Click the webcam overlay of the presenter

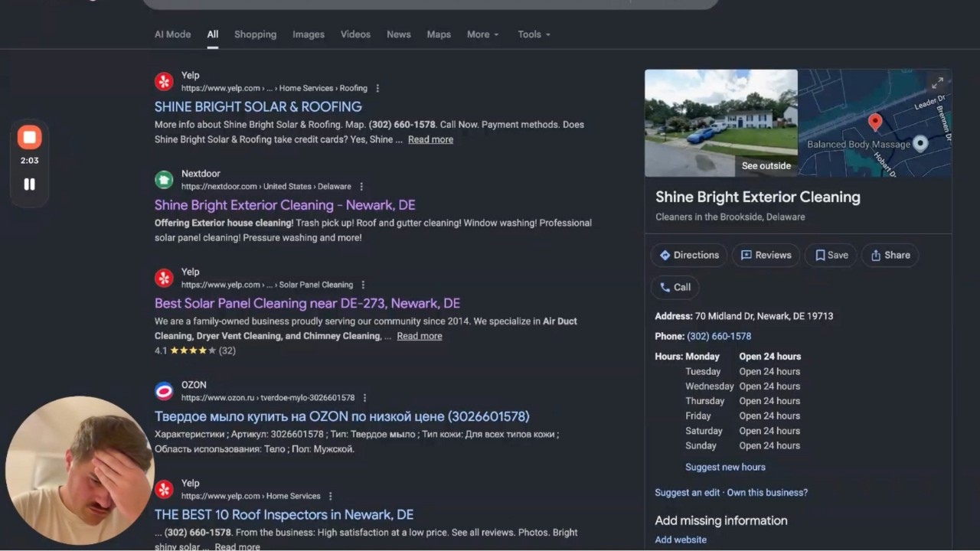click(x=80, y=470)
